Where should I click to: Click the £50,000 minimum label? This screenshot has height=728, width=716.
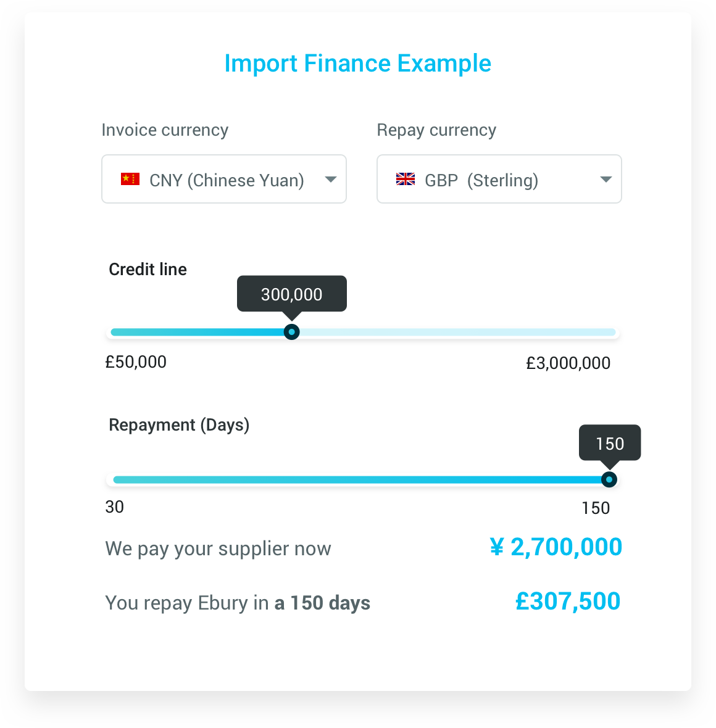coord(136,362)
